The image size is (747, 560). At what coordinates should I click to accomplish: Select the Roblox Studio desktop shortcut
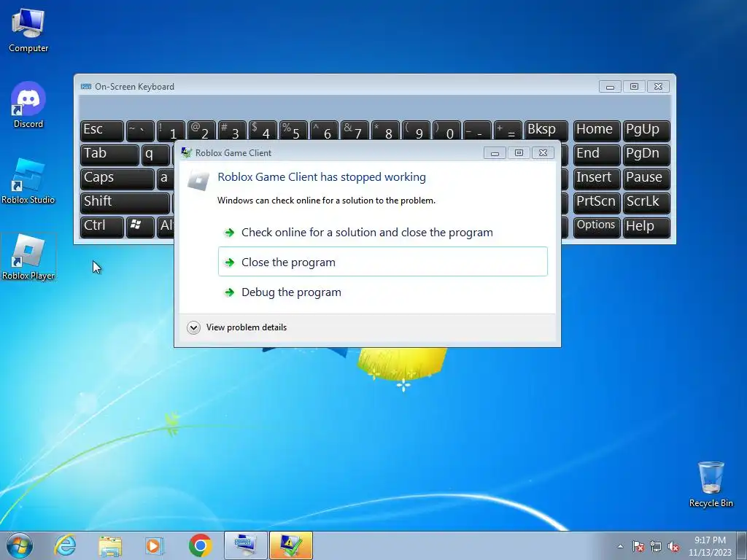pos(28,181)
